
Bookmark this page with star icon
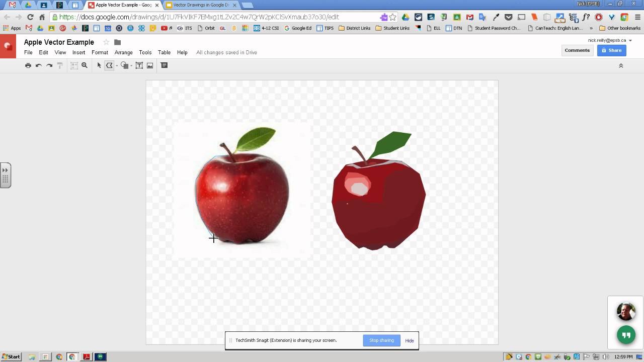tap(393, 17)
